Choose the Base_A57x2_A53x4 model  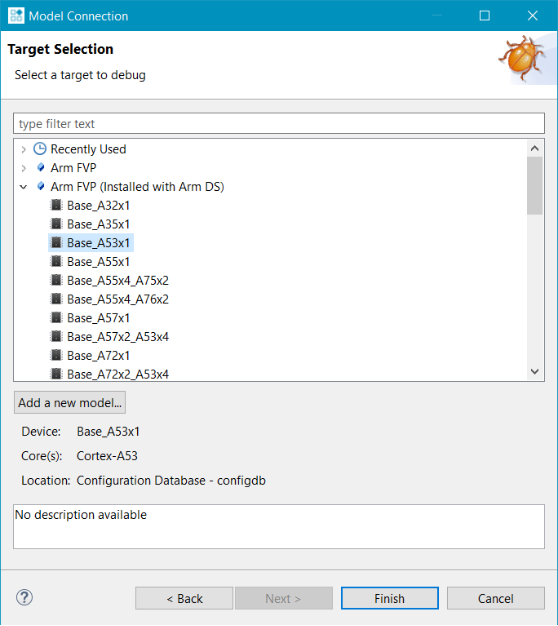(118, 337)
